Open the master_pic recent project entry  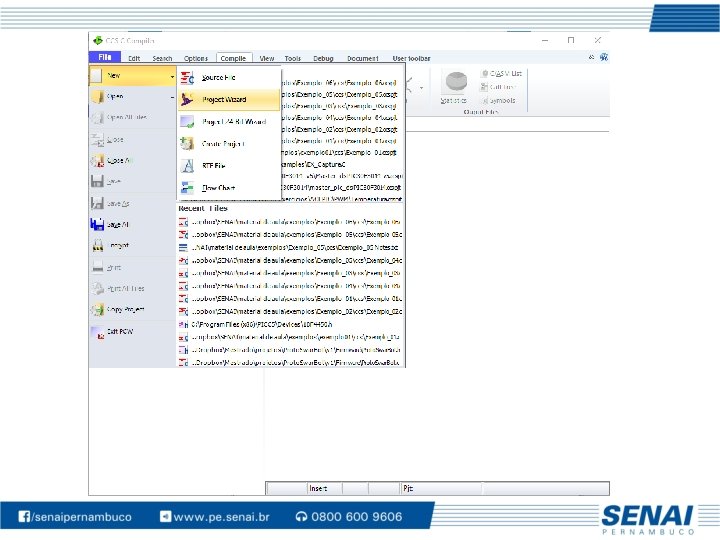coord(342,187)
